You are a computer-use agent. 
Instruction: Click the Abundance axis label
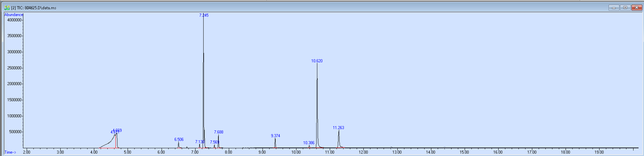[14, 15]
